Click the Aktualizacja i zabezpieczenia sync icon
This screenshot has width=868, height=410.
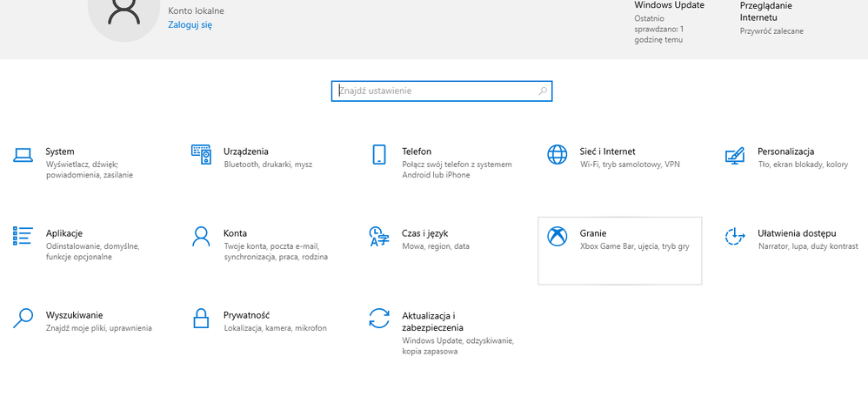[379, 318]
